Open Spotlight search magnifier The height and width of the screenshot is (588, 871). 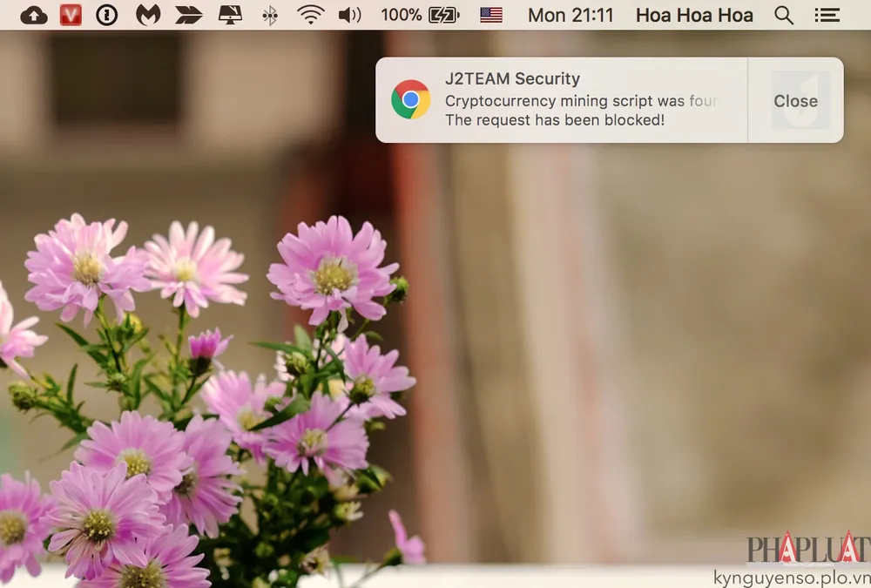click(784, 15)
